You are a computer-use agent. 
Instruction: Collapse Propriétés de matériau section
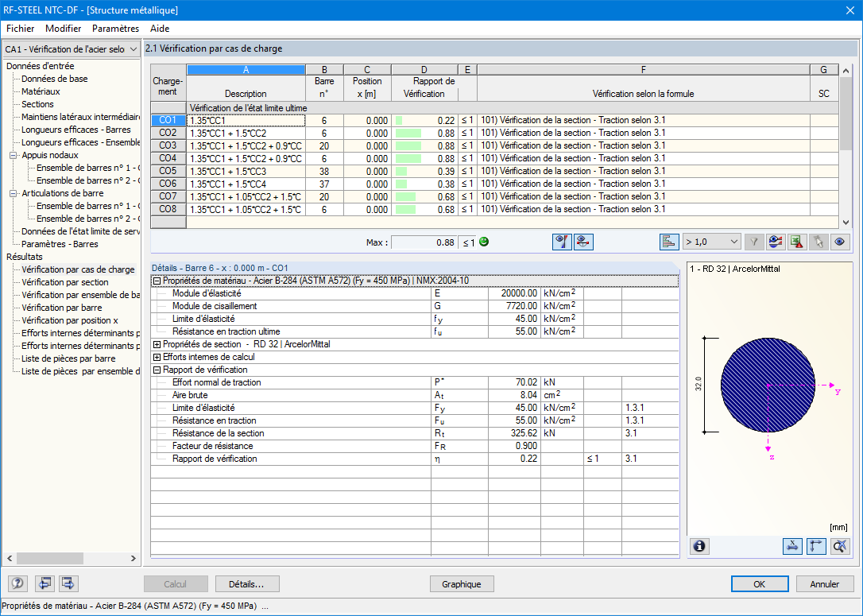pyautogui.click(x=157, y=281)
